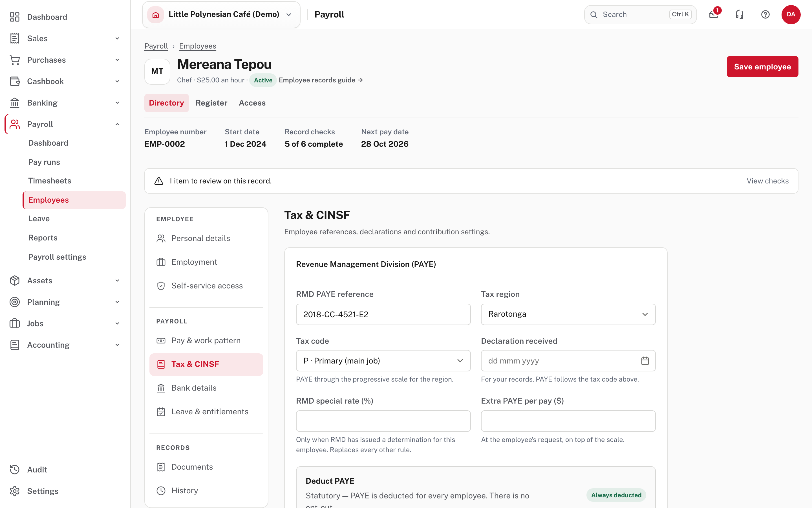
Task: Click the RMD special rate input
Action: point(383,421)
